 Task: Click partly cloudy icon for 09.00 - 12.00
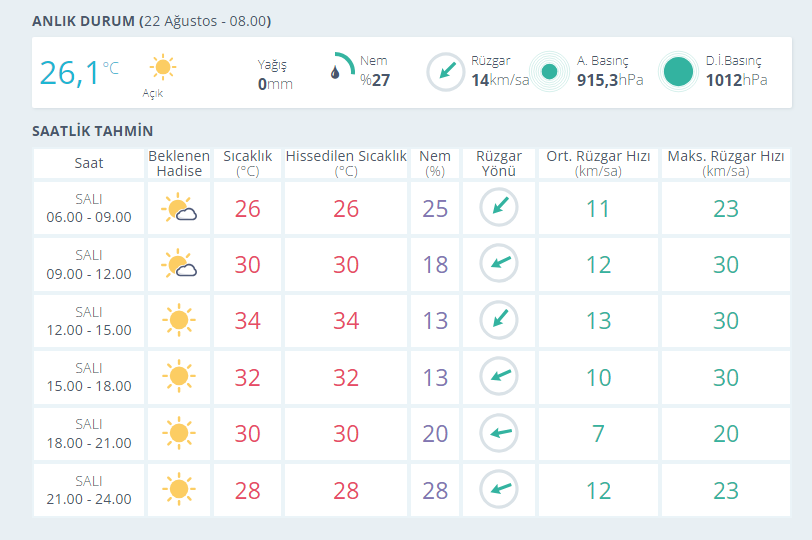179,264
